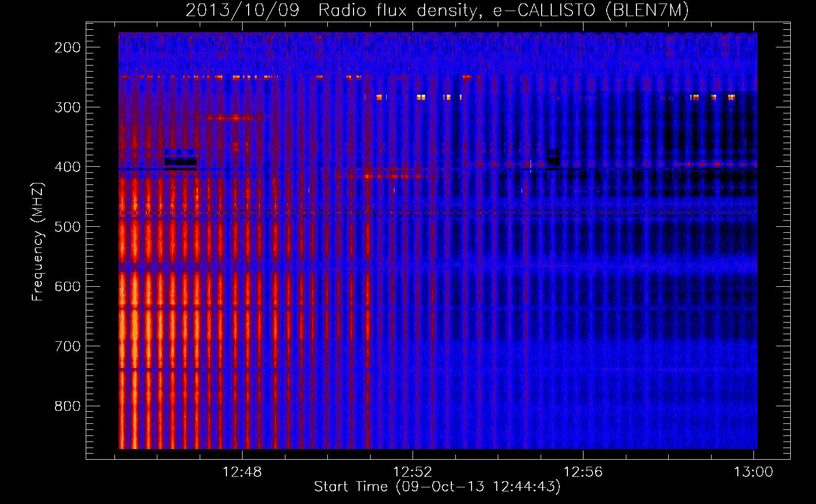Click the 800 frequency tick label
Image resolution: width=816 pixels, height=504 pixels.
pyautogui.click(x=68, y=406)
